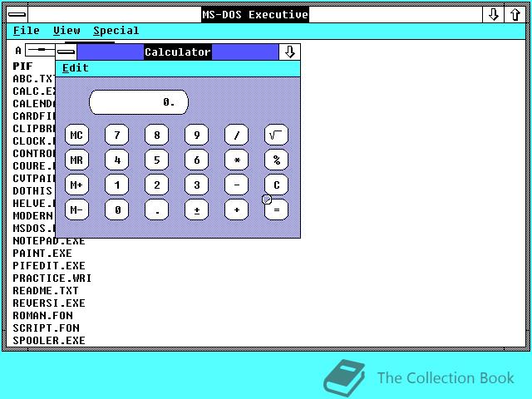Open the Calculator Edit menu
This screenshot has height=399, width=532.
point(76,68)
